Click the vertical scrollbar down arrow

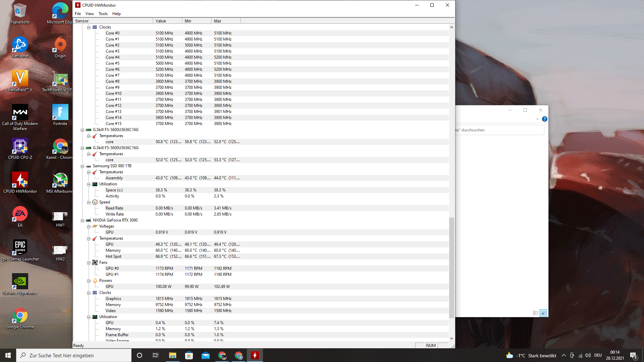click(x=451, y=339)
